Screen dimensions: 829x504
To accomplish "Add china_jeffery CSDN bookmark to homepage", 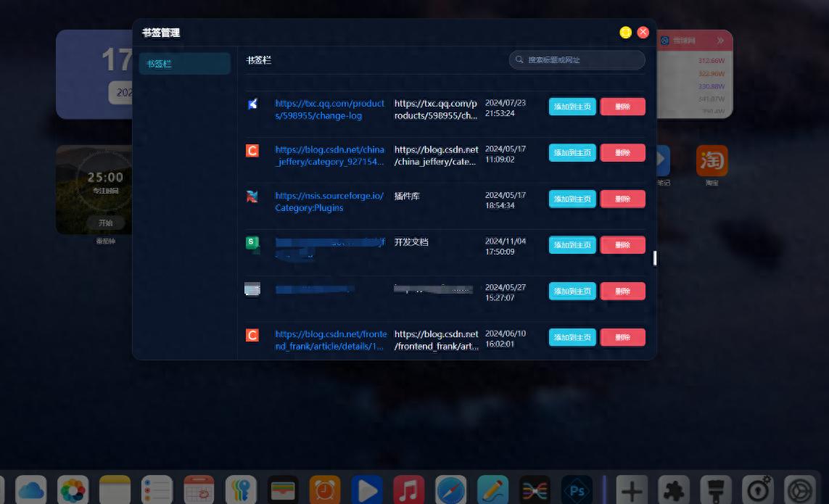I will click(x=572, y=152).
